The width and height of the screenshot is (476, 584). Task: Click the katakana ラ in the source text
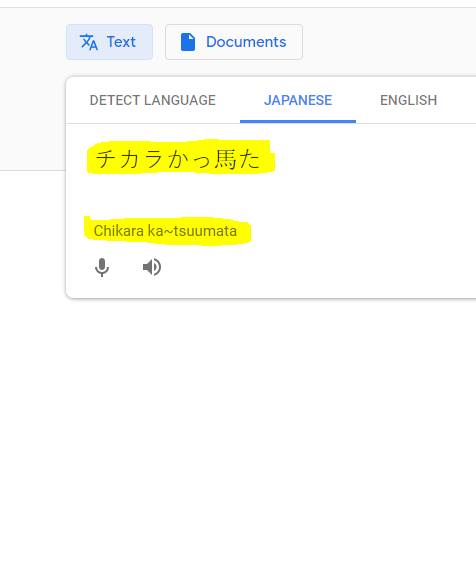pyautogui.click(x=153, y=159)
